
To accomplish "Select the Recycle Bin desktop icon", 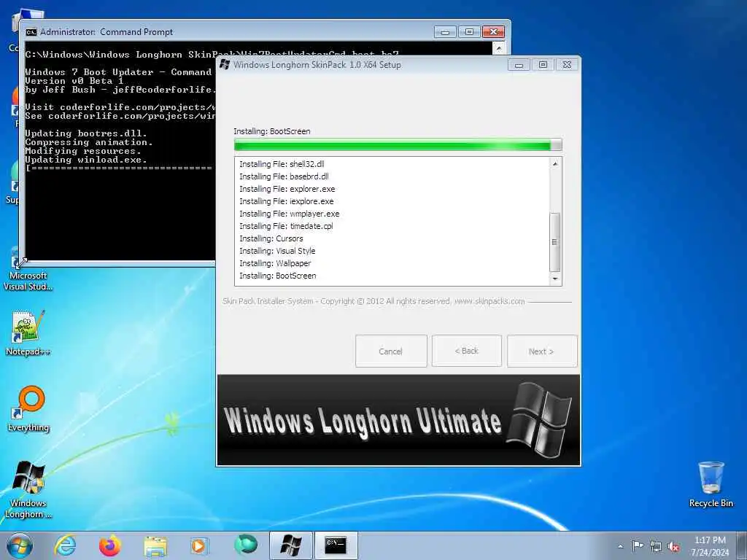I will (x=711, y=484).
